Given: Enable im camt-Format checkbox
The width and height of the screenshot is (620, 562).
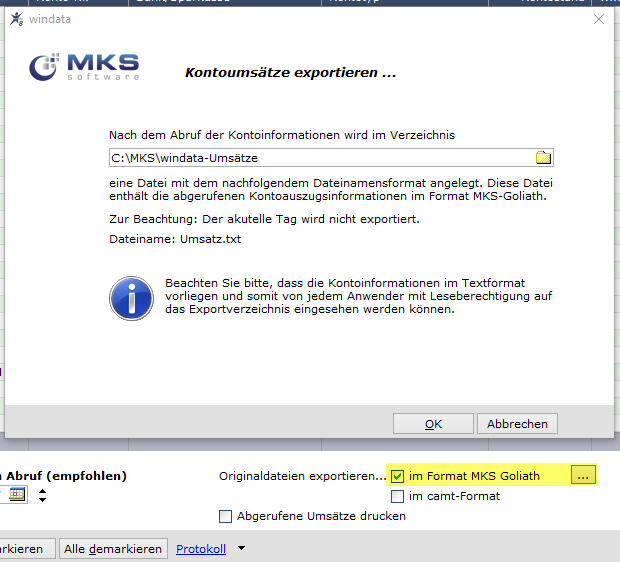Looking at the screenshot, I should point(397,496).
